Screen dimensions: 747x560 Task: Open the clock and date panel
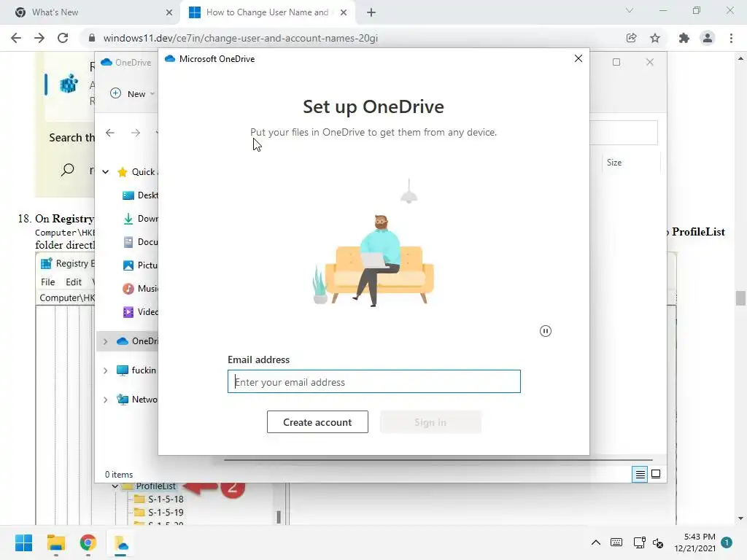pyautogui.click(x=695, y=542)
